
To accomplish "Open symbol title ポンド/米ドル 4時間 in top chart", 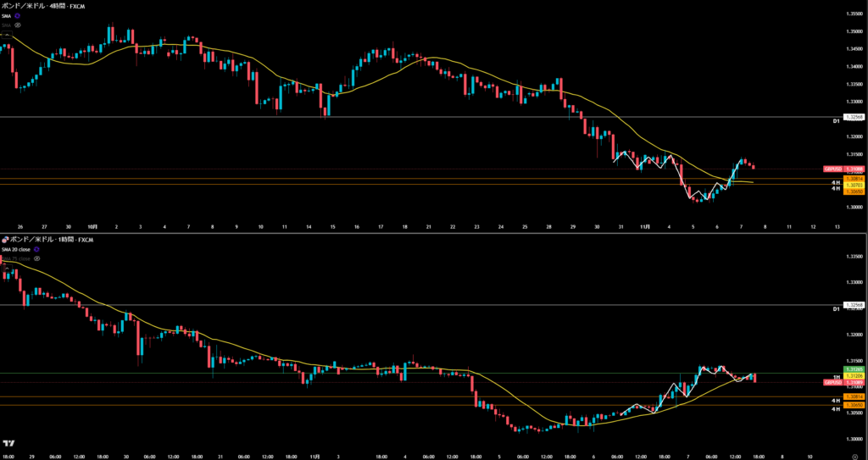I will pyautogui.click(x=34, y=5).
